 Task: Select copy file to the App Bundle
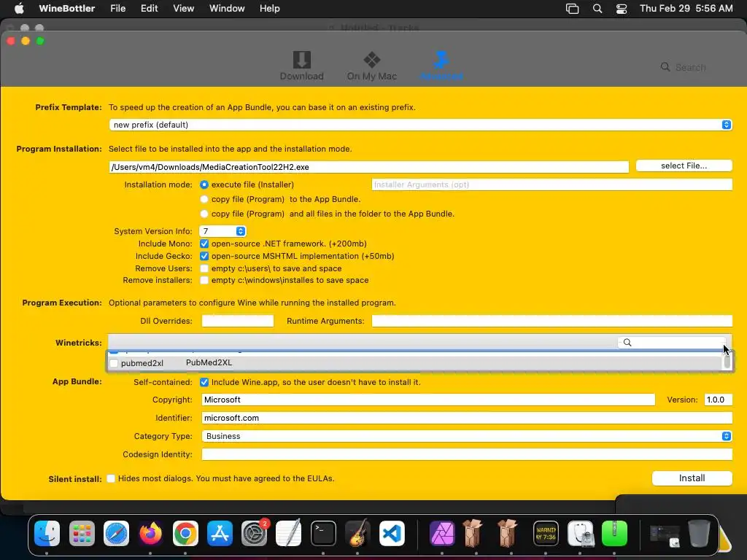[204, 199]
